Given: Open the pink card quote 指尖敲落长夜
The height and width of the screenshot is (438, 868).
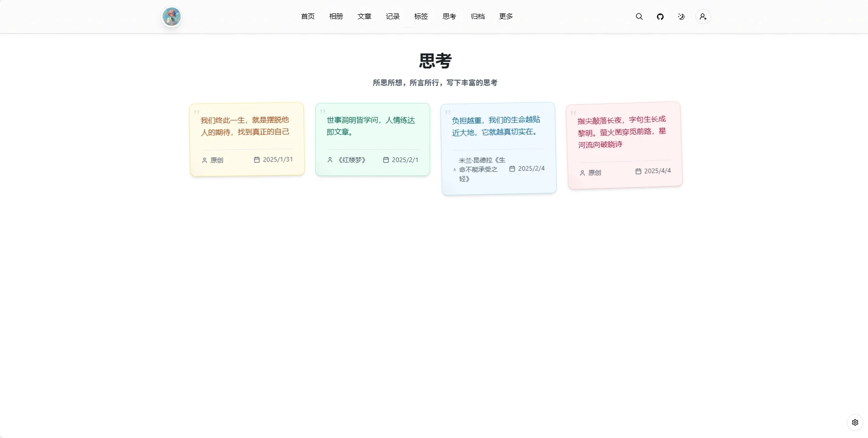Looking at the screenshot, I should coord(622,132).
